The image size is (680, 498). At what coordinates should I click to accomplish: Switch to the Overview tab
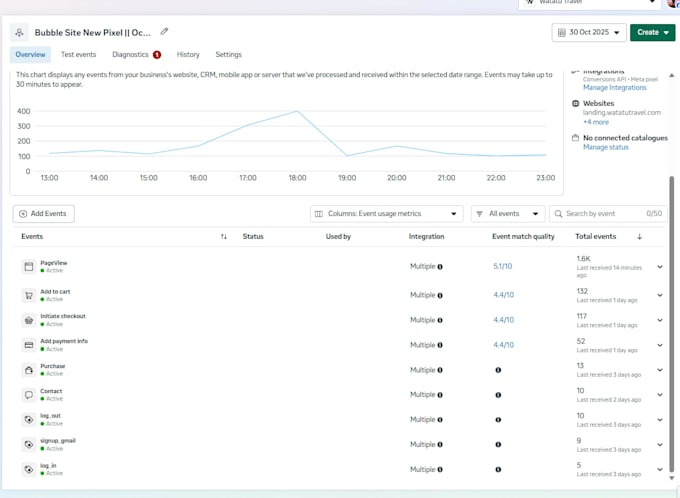[30, 55]
